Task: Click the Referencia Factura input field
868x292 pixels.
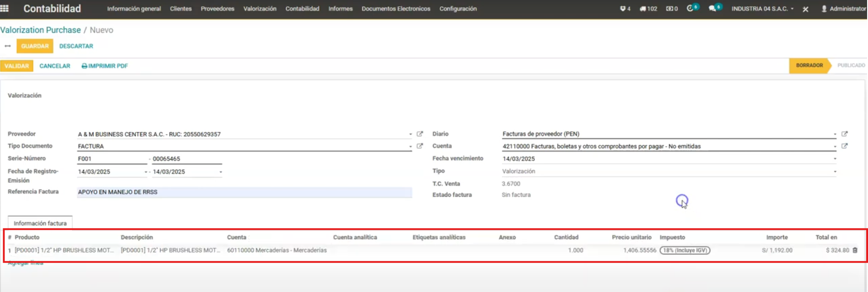Action: click(x=244, y=192)
